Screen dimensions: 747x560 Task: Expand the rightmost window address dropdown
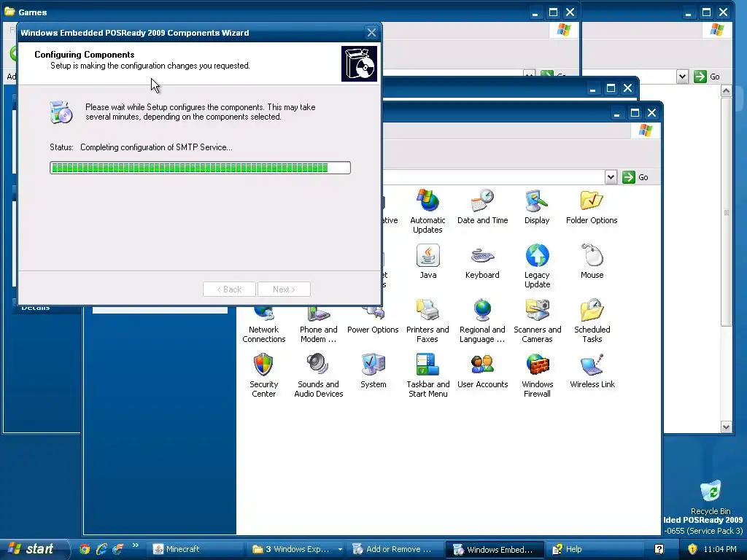click(x=682, y=76)
